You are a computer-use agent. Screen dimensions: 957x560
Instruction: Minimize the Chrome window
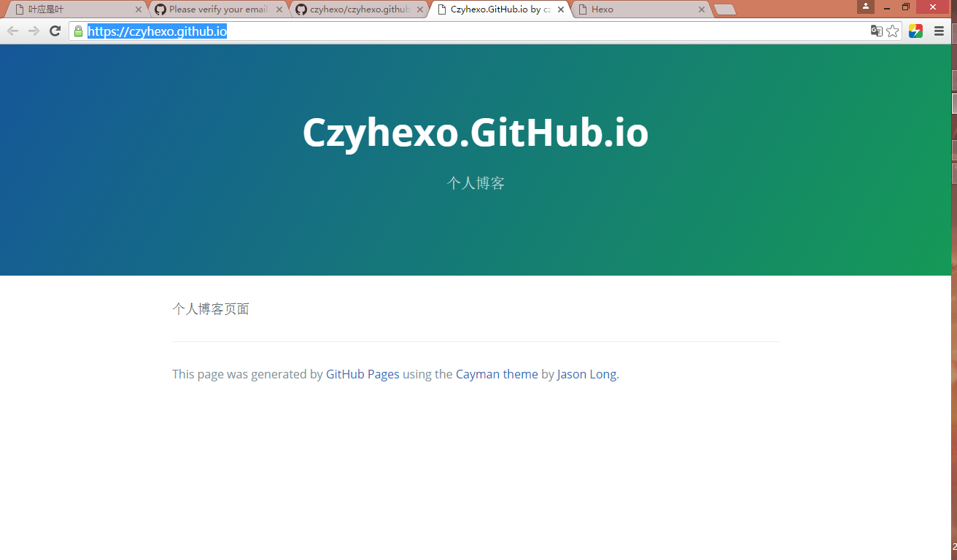pyautogui.click(x=886, y=7)
